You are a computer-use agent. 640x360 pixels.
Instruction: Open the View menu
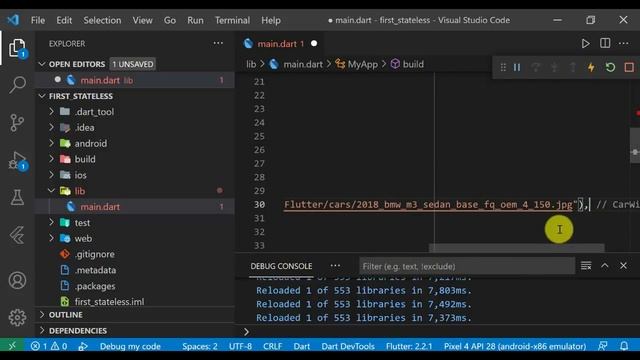click(x=142, y=20)
